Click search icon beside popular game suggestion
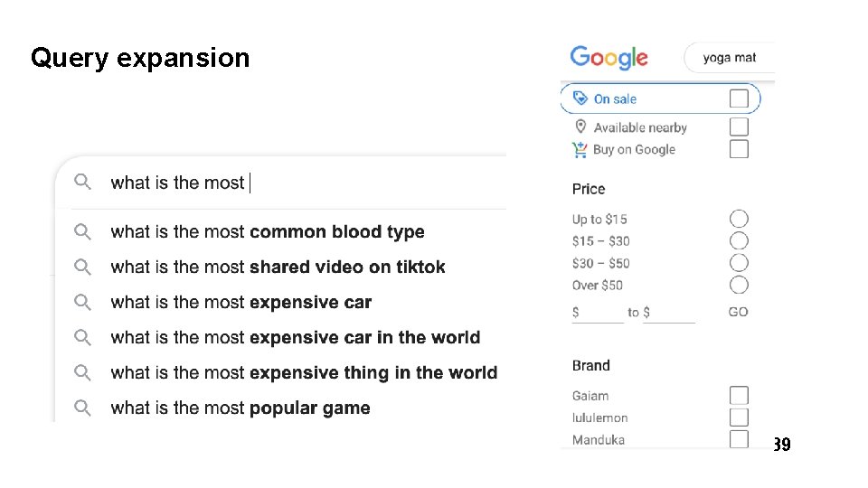868x488 pixels. click(x=82, y=408)
